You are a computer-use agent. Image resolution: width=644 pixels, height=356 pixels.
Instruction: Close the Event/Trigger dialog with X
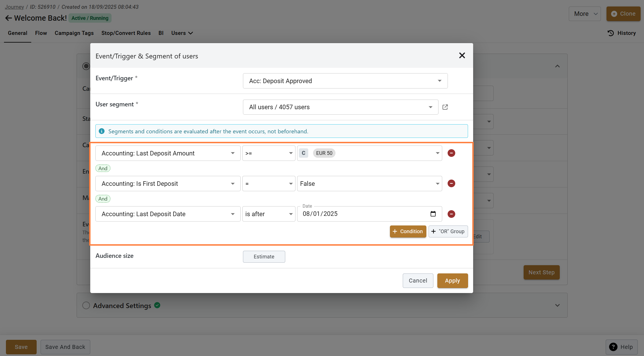point(462,56)
